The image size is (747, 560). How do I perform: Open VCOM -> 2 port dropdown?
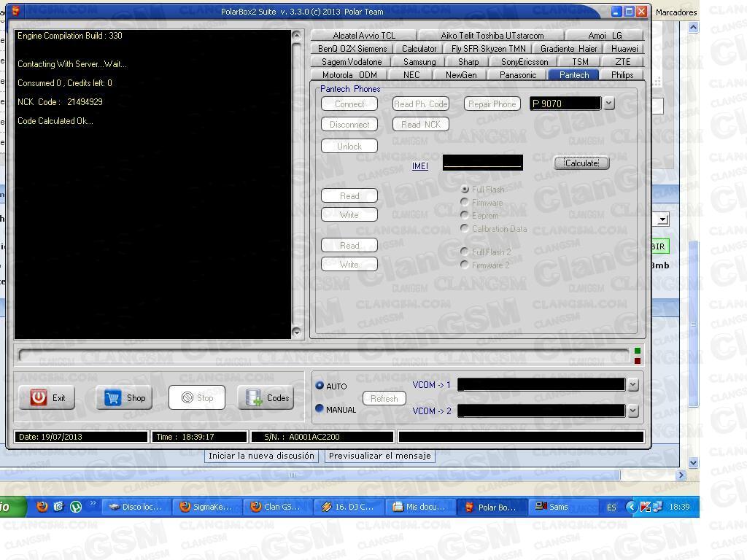tap(632, 411)
